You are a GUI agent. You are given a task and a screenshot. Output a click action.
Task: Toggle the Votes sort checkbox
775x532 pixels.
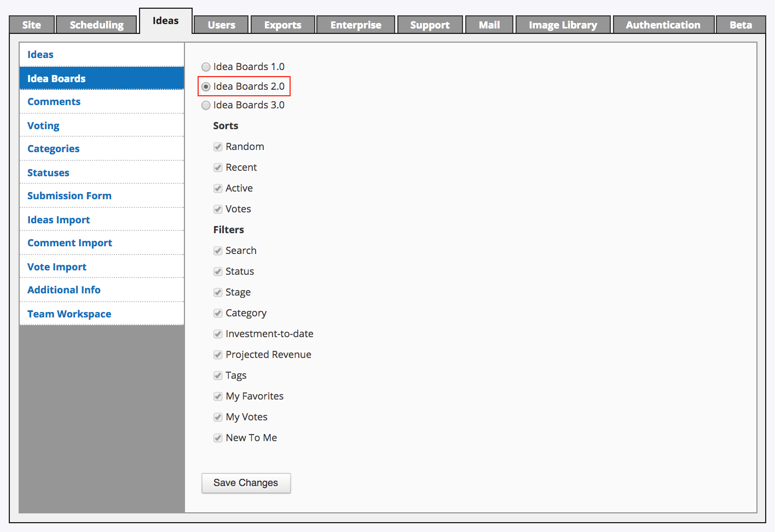pos(218,209)
